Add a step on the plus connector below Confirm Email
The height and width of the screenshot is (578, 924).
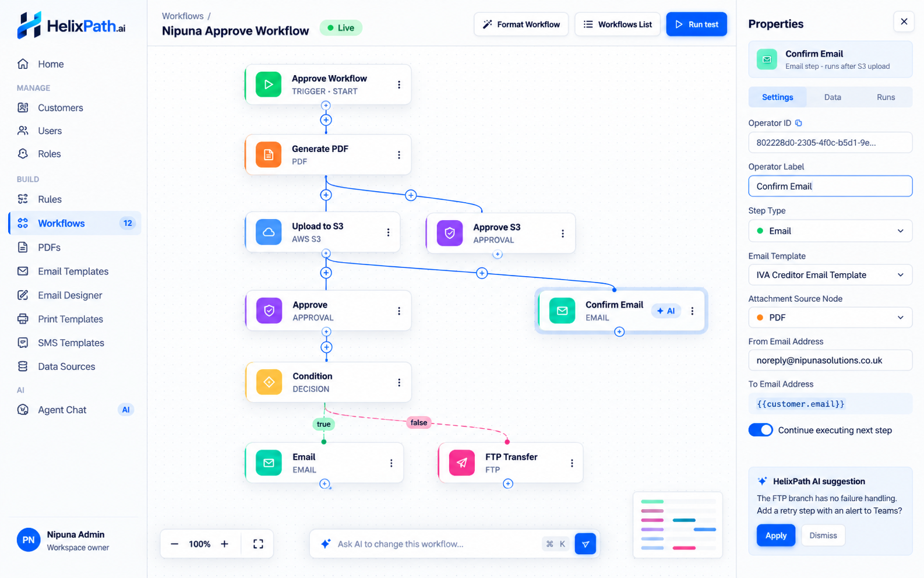point(619,332)
